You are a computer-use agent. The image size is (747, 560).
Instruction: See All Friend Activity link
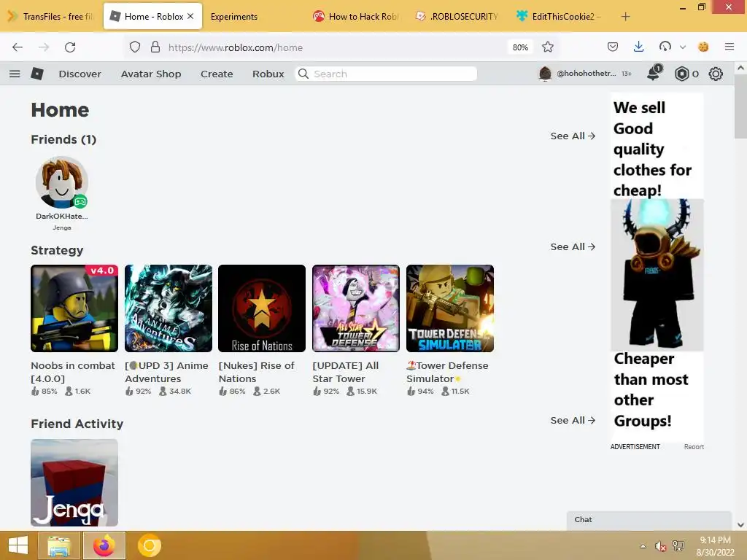click(x=573, y=421)
